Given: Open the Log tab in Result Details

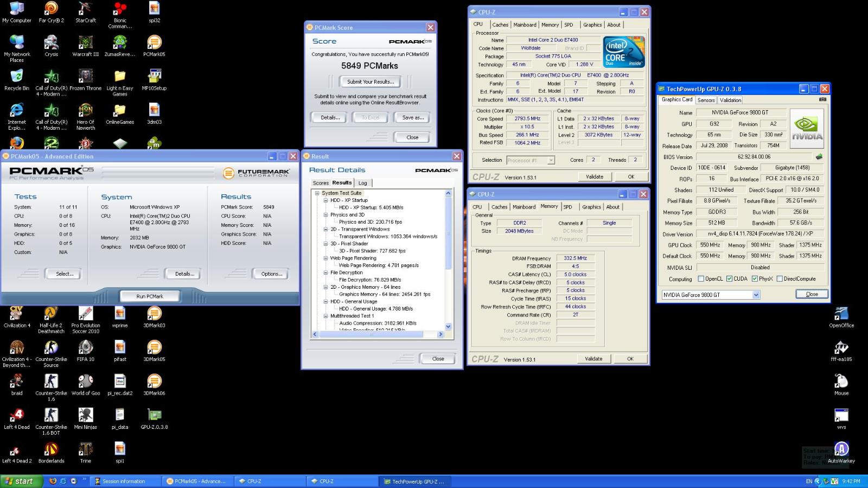Looking at the screenshot, I should tap(362, 183).
